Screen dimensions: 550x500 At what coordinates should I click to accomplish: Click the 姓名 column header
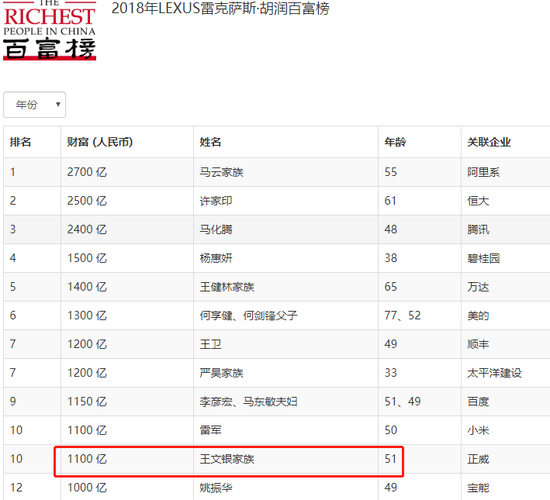pos(210,142)
